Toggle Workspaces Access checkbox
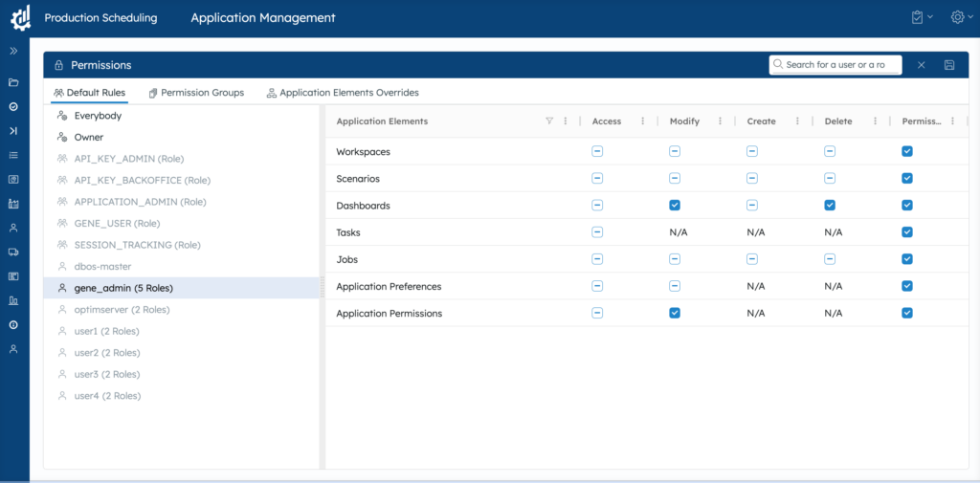This screenshot has width=980, height=483. coord(597,151)
